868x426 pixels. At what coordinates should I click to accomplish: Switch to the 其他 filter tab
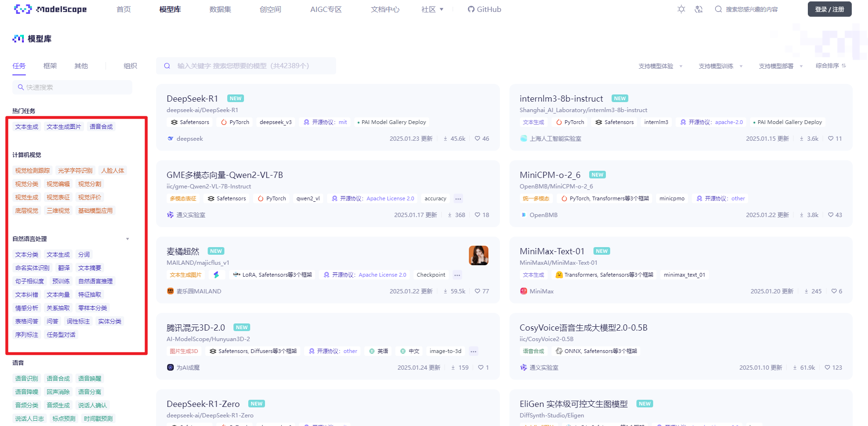click(x=81, y=66)
